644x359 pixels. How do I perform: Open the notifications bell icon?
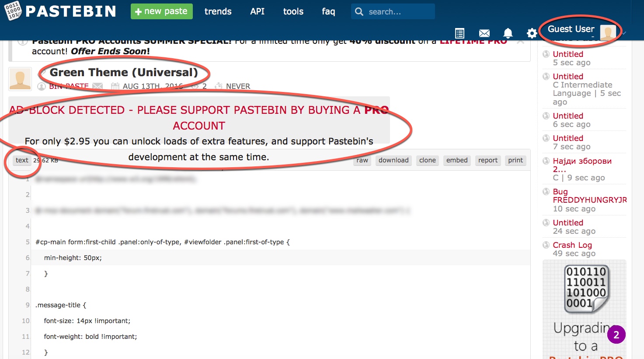click(x=508, y=33)
